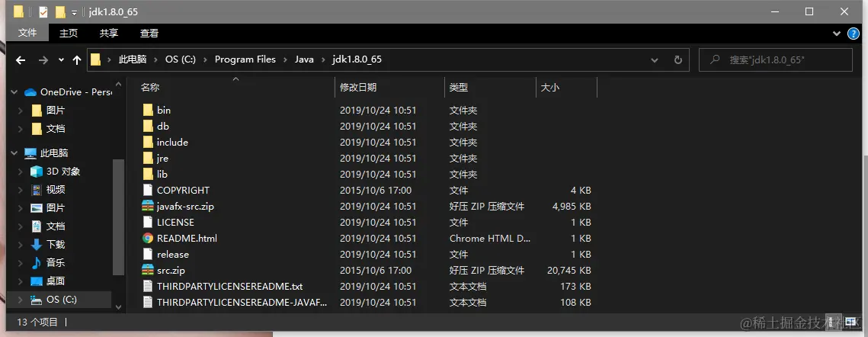Click the 20,745 KB size value
Screen dimensions: 868x337
click(x=569, y=271)
